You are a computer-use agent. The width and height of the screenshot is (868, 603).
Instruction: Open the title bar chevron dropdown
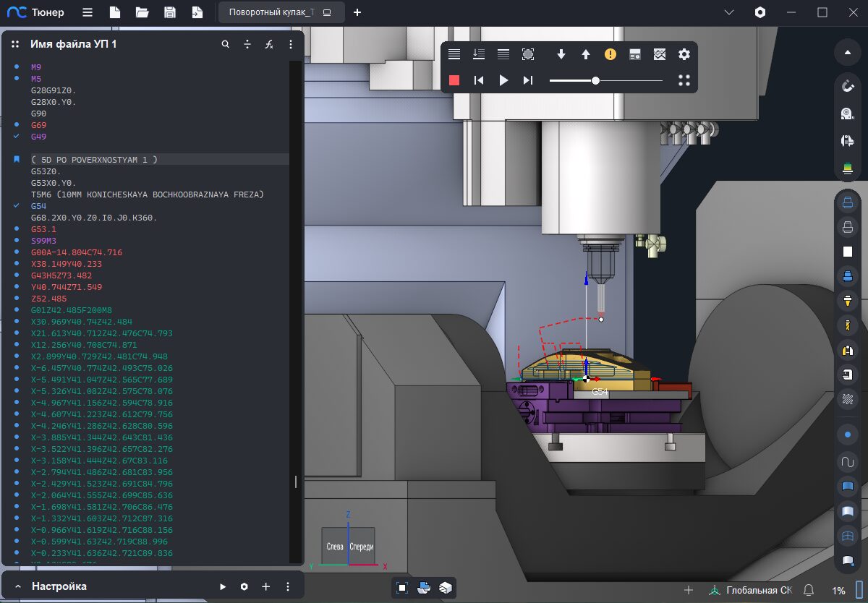[729, 12]
